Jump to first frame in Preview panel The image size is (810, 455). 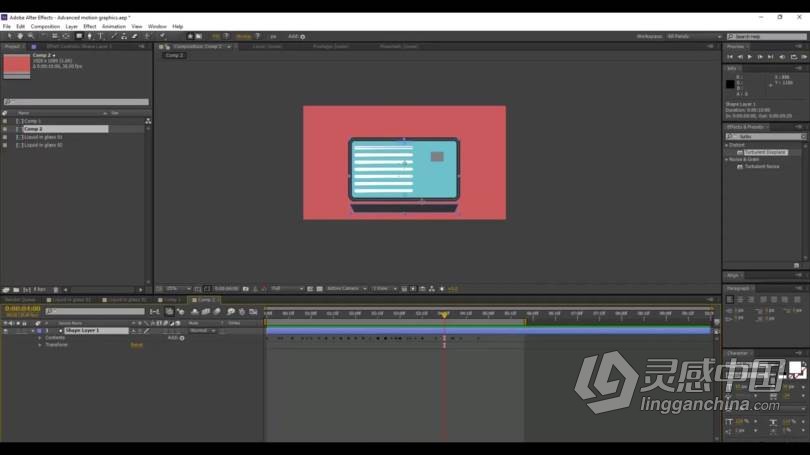[731, 57]
